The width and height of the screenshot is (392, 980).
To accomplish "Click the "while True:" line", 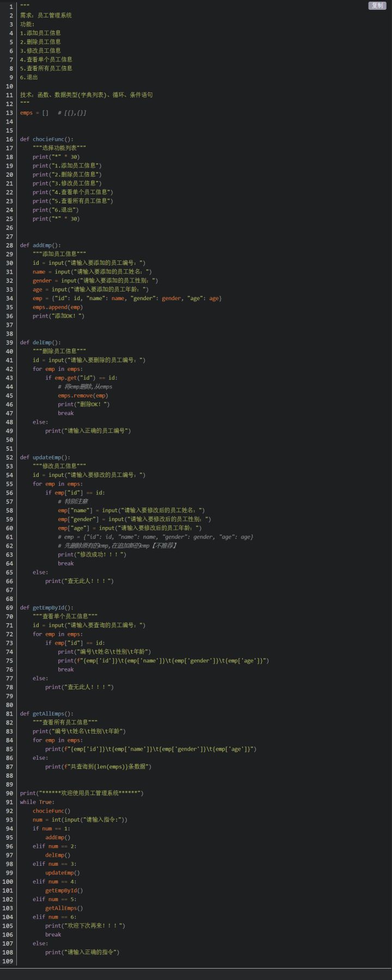I will tap(38, 802).
